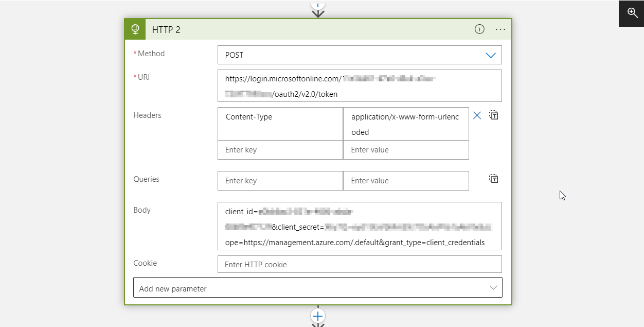Edit the application/x-www-form-urlencoded header value
Viewport: 644px width, 327px height.
[x=406, y=124]
